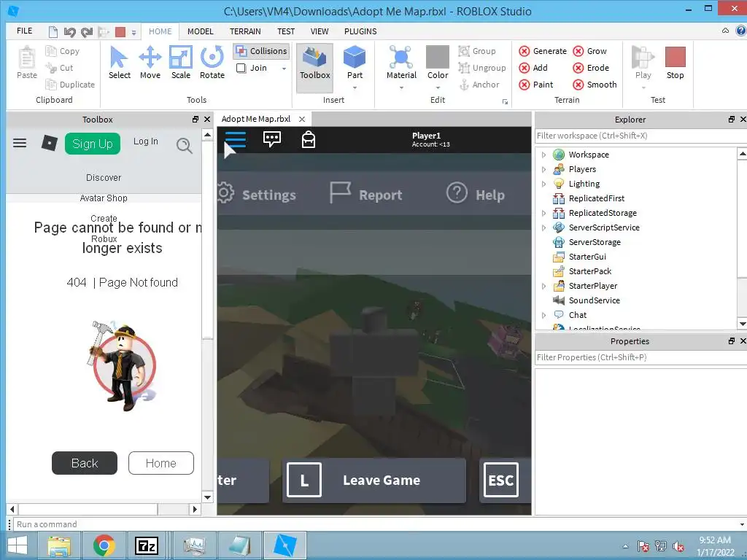
Task: Click the New file icon in quick access
Action: 53,32
